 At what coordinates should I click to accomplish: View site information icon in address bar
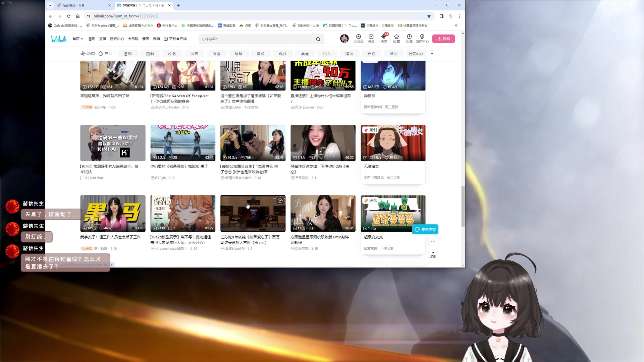click(89, 16)
